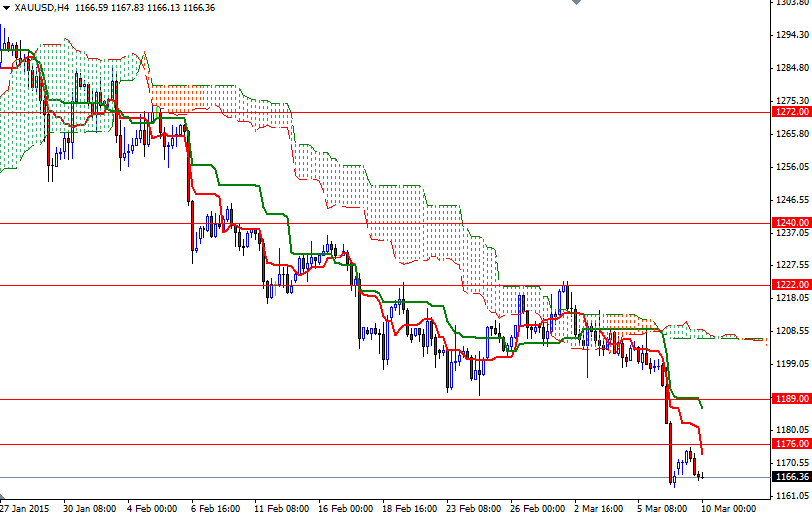Select the red 1272.00 price label
Viewport: 812px width, 515px height.
[x=790, y=112]
